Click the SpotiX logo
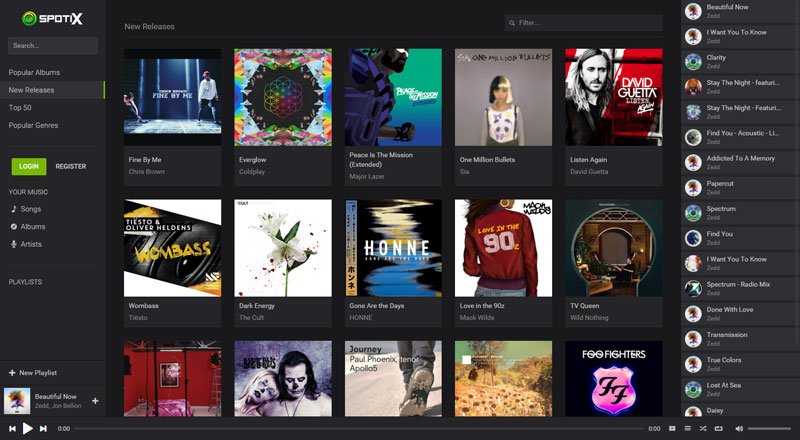 (52, 19)
